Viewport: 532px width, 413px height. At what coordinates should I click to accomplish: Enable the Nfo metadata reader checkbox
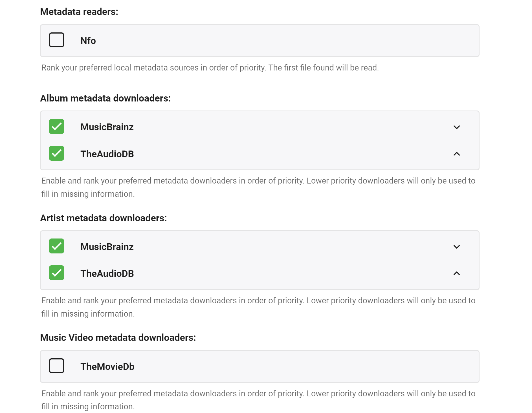[56, 40]
